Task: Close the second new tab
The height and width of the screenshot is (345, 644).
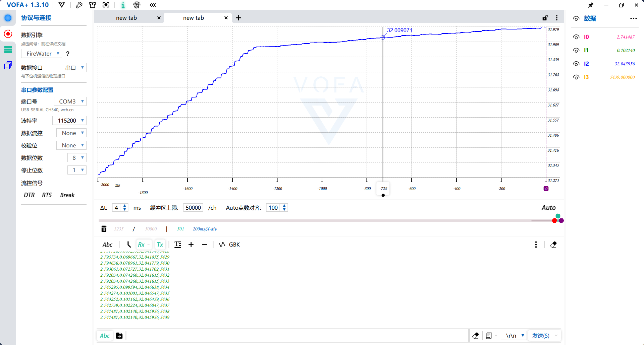Action: tap(226, 18)
